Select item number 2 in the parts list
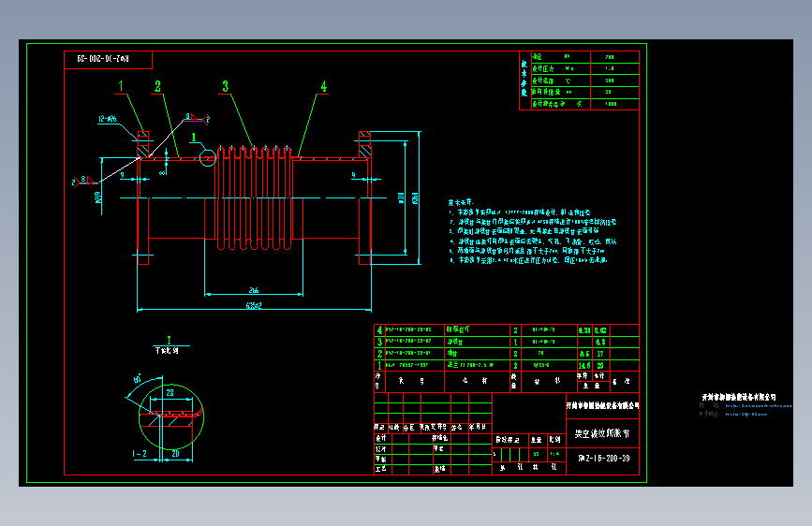This screenshot has height=526, width=812. [379, 354]
